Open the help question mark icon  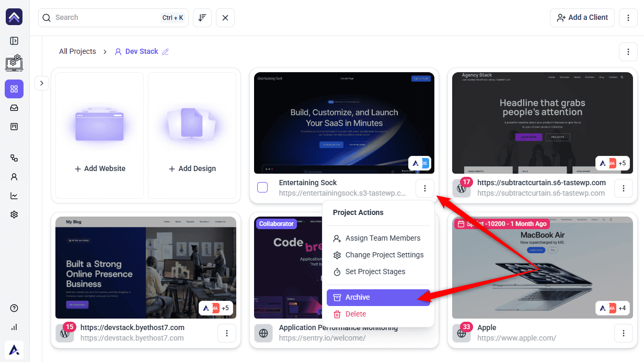coord(14,308)
